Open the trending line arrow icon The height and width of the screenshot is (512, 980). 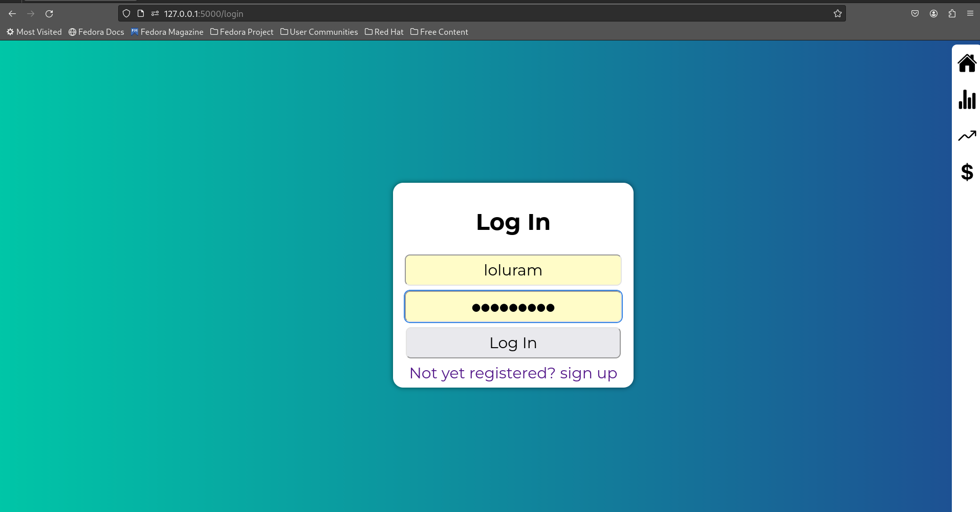point(967,136)
